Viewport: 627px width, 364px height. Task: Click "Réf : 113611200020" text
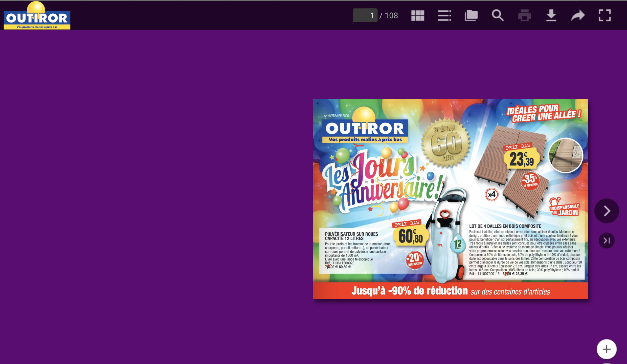pos(339,263)
